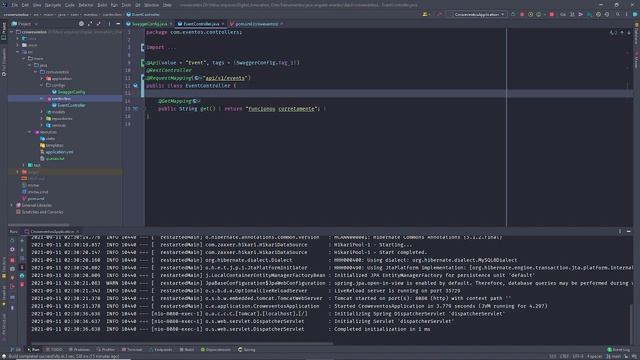This screenshot has width=640, height=360.
Task: Open the Spring tool window tab
Action: pyautogui.click(x=247, y=350)
